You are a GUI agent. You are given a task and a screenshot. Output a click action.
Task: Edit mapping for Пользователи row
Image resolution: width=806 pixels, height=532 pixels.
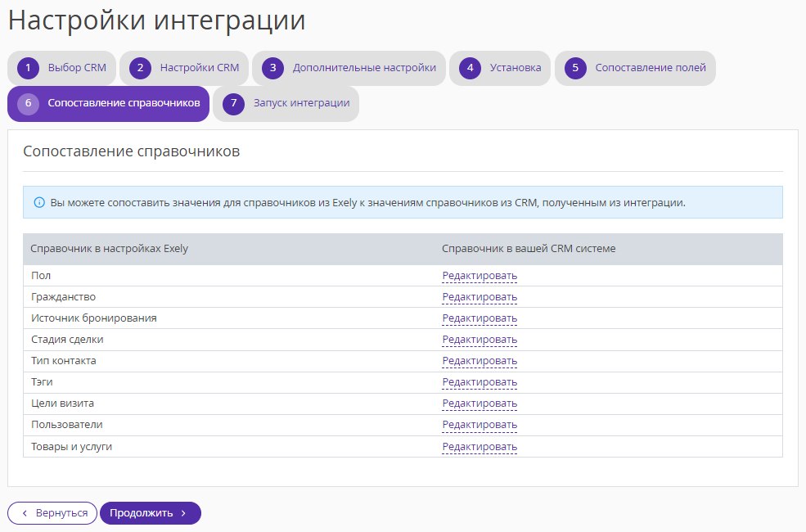[x=480, y=425]
